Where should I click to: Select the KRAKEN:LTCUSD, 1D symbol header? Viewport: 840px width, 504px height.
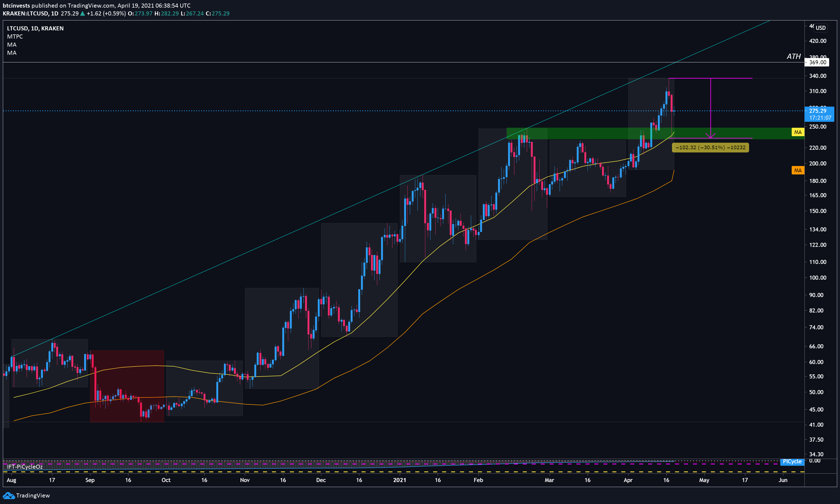click(x=31, y=14)
